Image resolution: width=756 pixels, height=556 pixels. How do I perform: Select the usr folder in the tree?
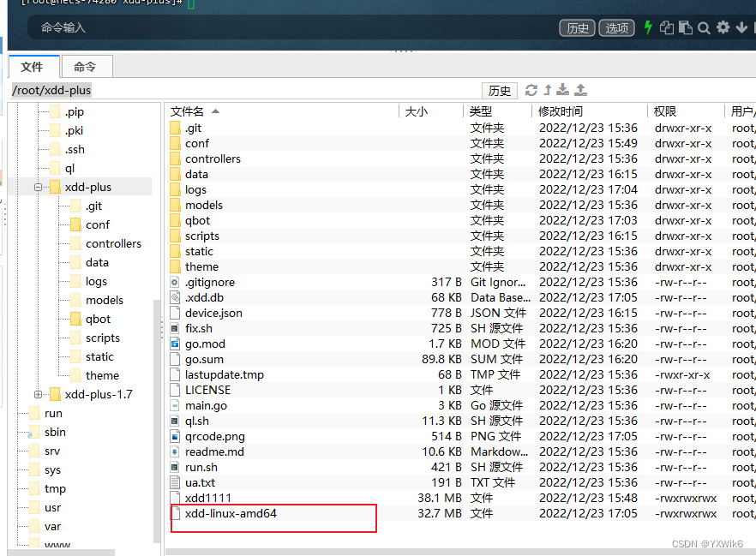52,508
